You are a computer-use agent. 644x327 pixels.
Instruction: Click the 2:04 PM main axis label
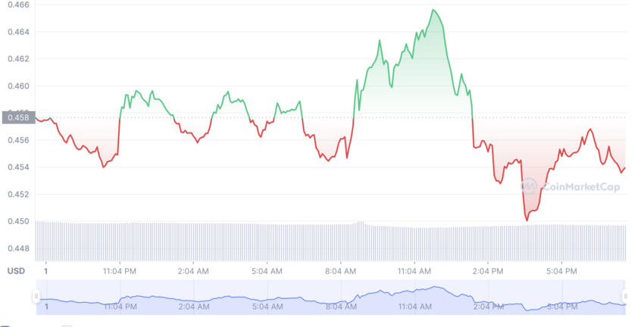pos(488,271)
